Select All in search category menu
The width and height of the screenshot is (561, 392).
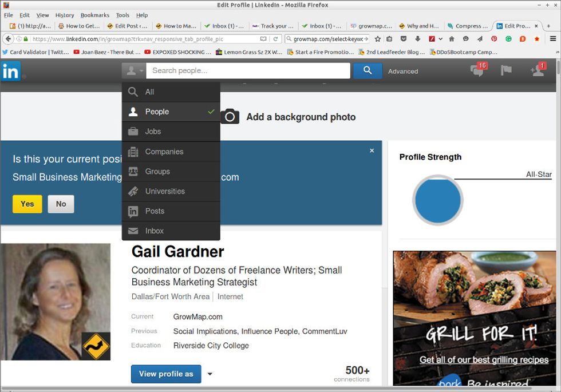pos(171,92)
